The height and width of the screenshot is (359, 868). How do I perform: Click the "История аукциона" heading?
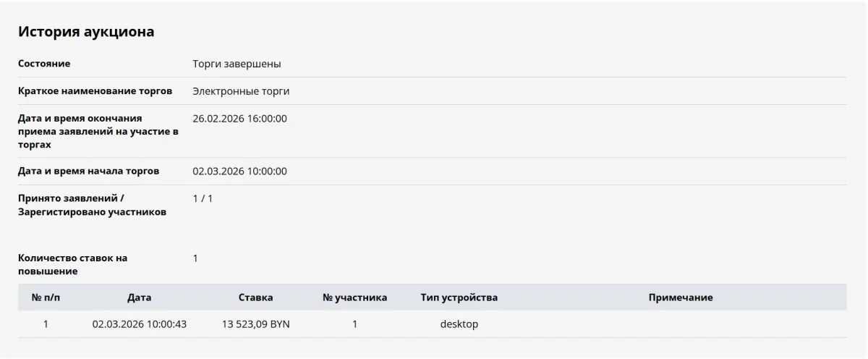click(x=86, y=32)
